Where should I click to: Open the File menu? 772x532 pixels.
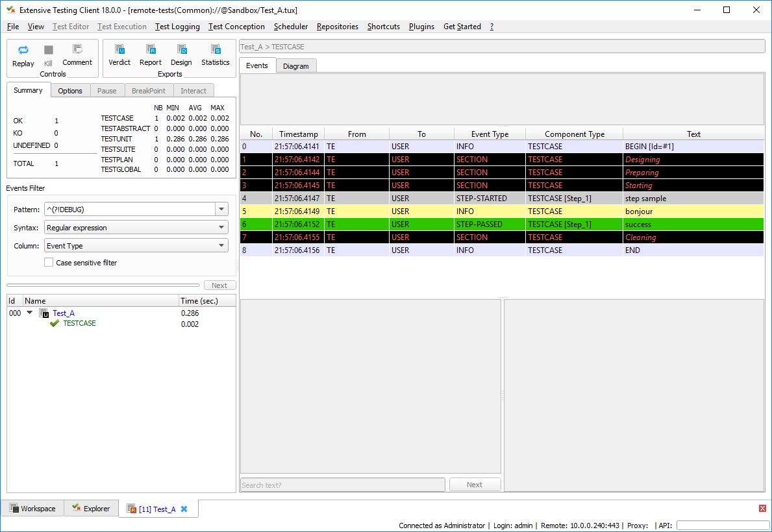(13, 27)
